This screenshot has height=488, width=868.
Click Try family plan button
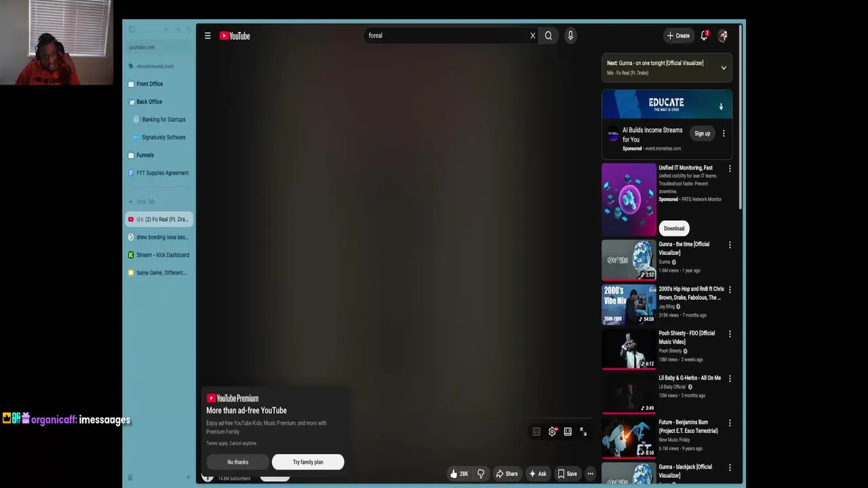tap(308, 462)
